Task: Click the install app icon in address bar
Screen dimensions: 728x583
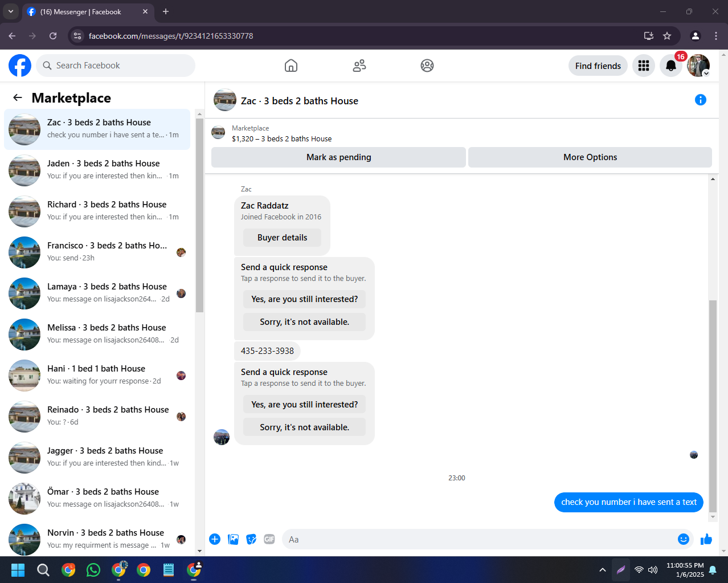Action: (649, 36)
